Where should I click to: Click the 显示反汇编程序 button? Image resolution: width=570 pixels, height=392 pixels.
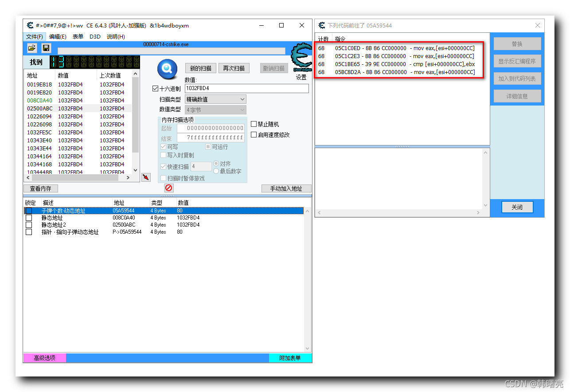tap(517, 61)
